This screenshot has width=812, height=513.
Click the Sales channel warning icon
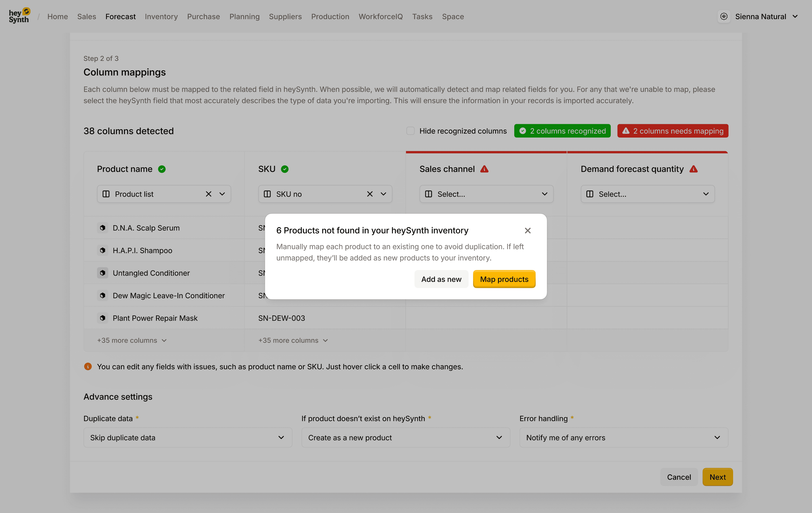pyautogui.click(x=484, y=169)
